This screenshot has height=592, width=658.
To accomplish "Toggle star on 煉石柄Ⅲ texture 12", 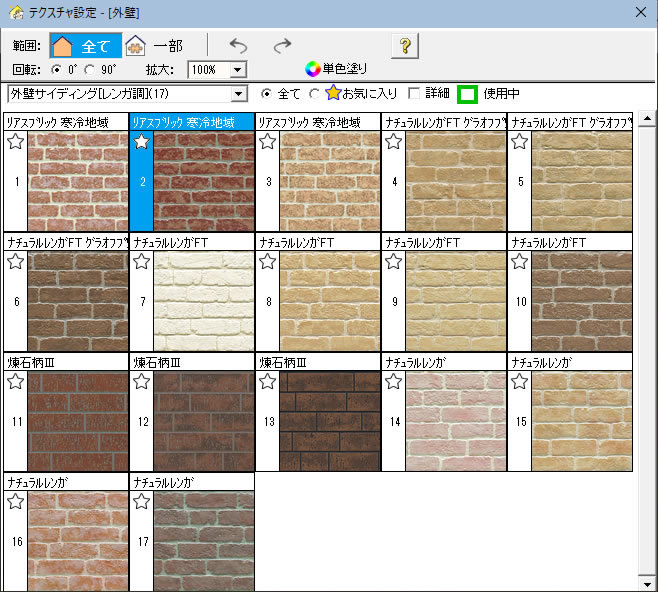I will coord(141,381).
